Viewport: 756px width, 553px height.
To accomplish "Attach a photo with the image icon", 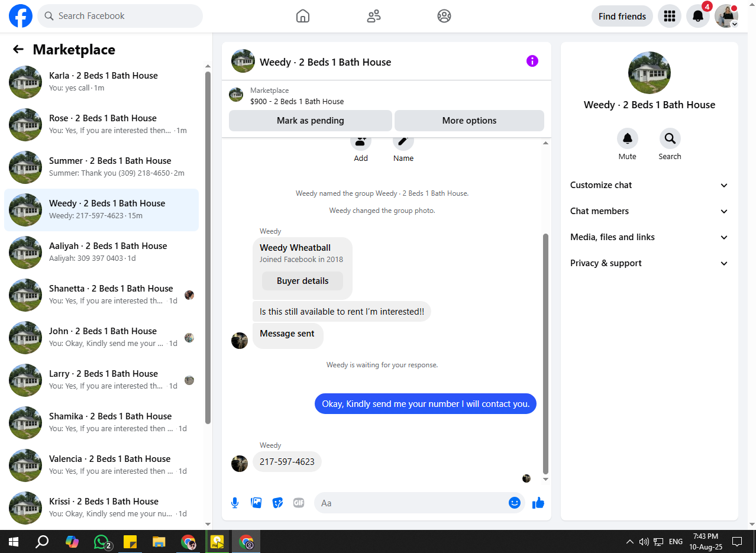I will [256, 503].
